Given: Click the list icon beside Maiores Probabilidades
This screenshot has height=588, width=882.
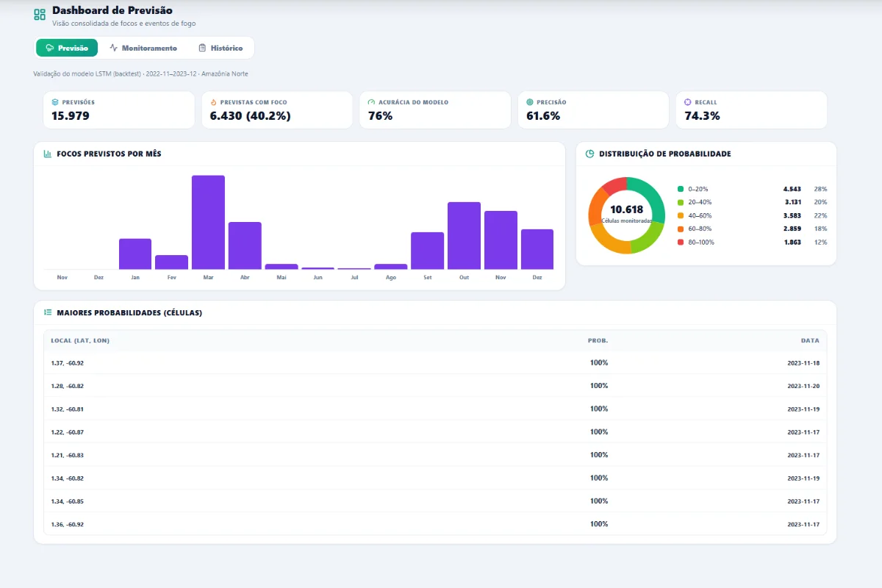Looking at the screenshot, I should [47, 312].
